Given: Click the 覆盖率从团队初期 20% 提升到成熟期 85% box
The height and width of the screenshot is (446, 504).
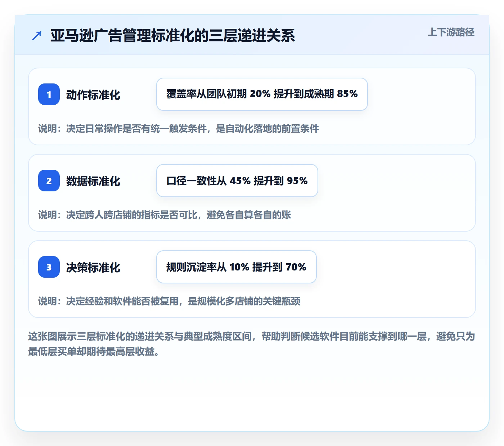Looking at the screenshot, I should pos(262,94).
